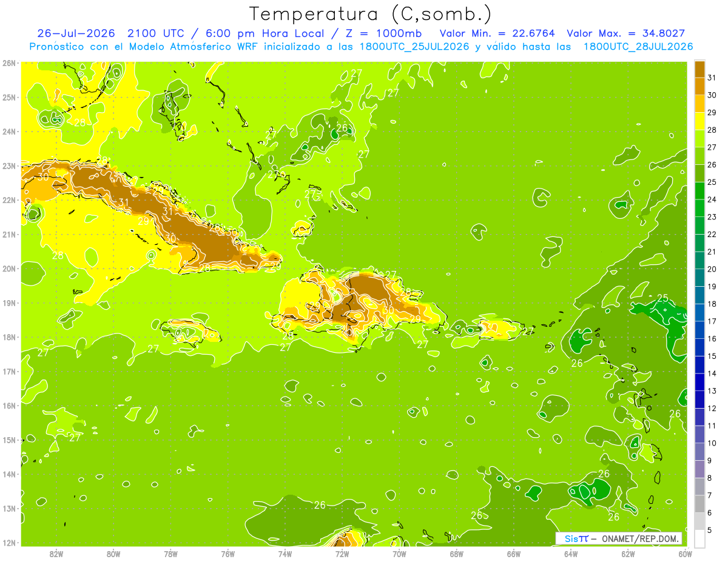The width and height of the screenshot is (728, 562).
Task: Click the '25N' latitude axis label
Action: [x=9, y=97]
